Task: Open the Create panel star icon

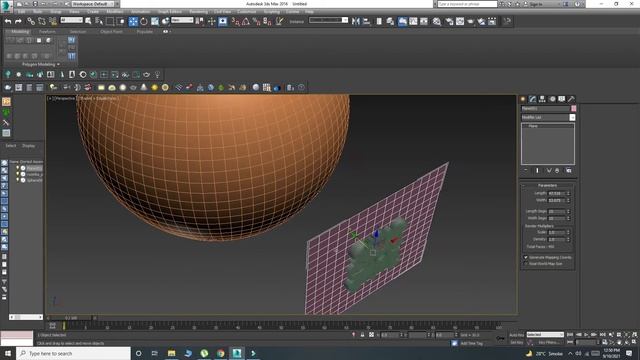Action: pyautogui.click(x=523, y=99)
